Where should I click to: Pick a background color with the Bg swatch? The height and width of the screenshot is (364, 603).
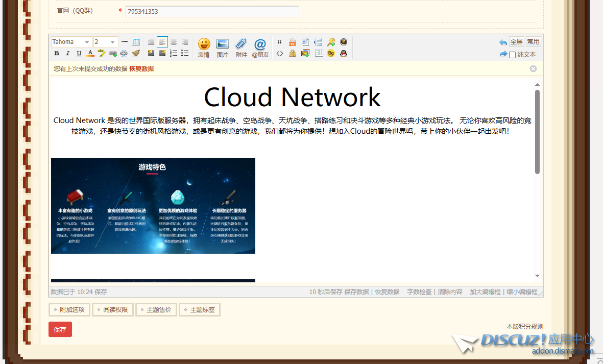tap(330, 53)
